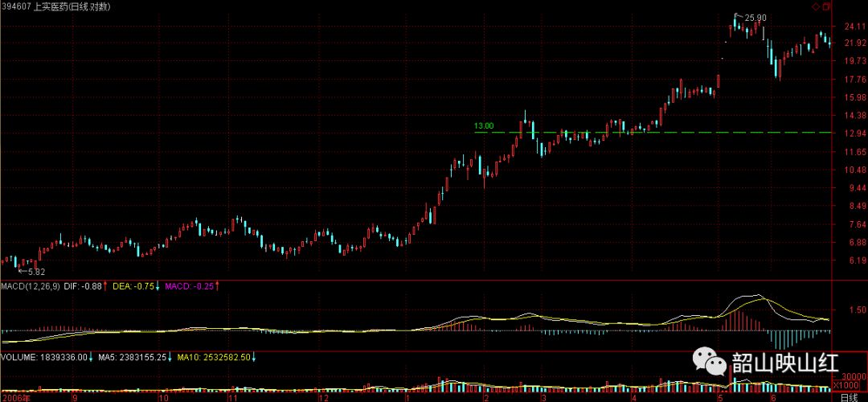
Task: Click the MA5: 2383155.25 readout
Action: 133,357
